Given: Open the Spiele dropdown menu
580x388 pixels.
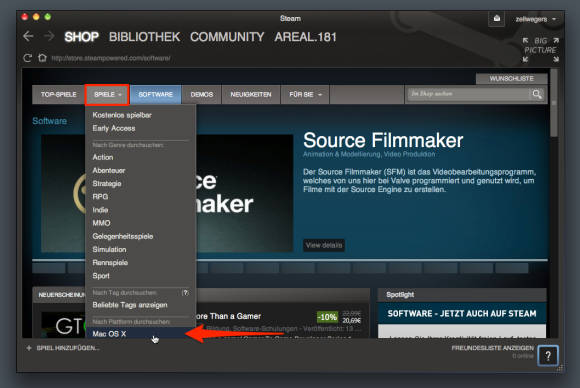Looking at the screenshot, I should 107,95.
